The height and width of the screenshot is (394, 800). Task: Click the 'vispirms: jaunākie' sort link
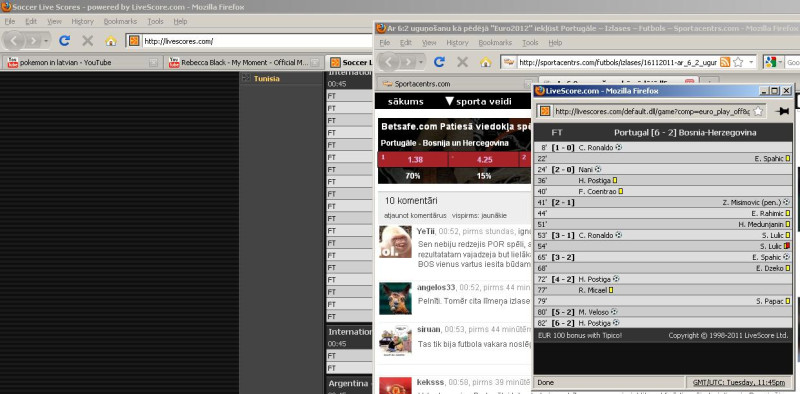(x=480, y=215)
